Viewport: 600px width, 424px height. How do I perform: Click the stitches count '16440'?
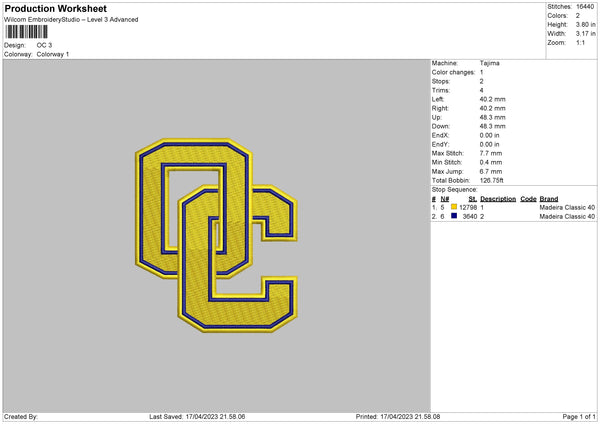pyautogui.click(x=585, y=7)
